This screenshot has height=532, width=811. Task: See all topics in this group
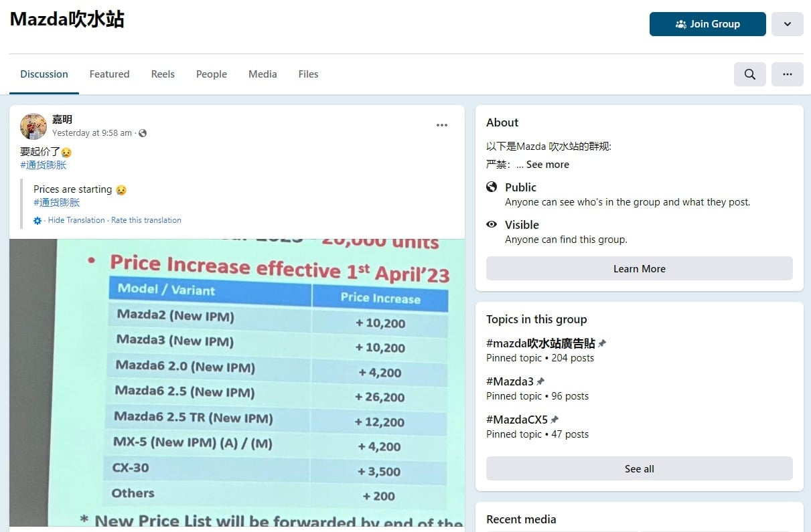(x=640, y=469)
